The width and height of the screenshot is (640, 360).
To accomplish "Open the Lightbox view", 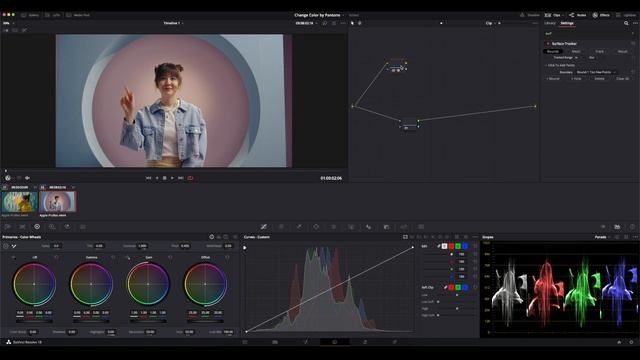I will click(627, 15).
